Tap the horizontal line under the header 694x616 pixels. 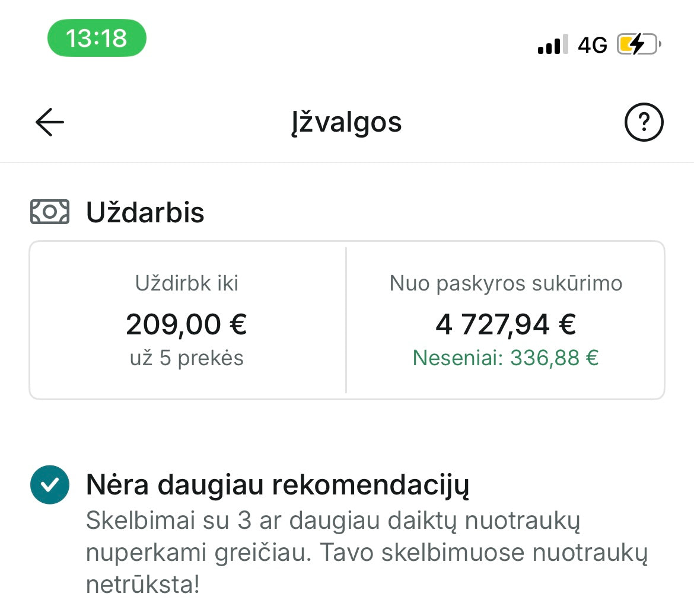point(347,162)
